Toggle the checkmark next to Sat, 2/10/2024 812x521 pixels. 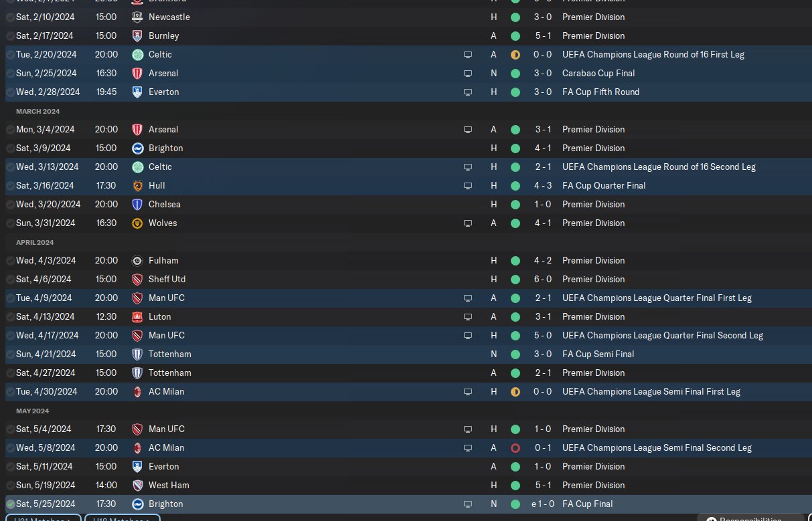coord(10,17)
